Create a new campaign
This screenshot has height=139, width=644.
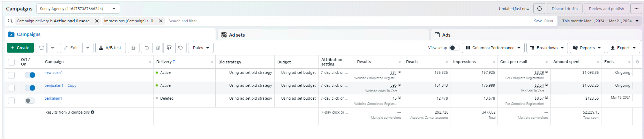tap(20, 48)
